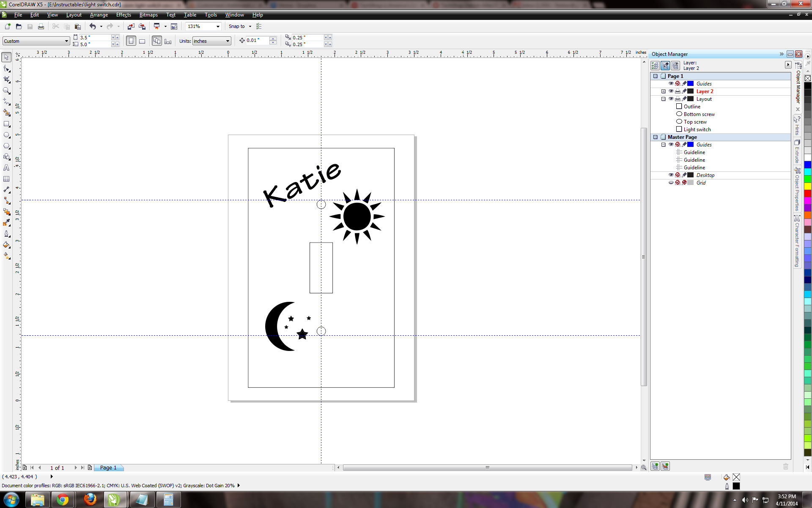Open Object Manager flyout options arrow
812x508 pixels.
tap(788, 65)
